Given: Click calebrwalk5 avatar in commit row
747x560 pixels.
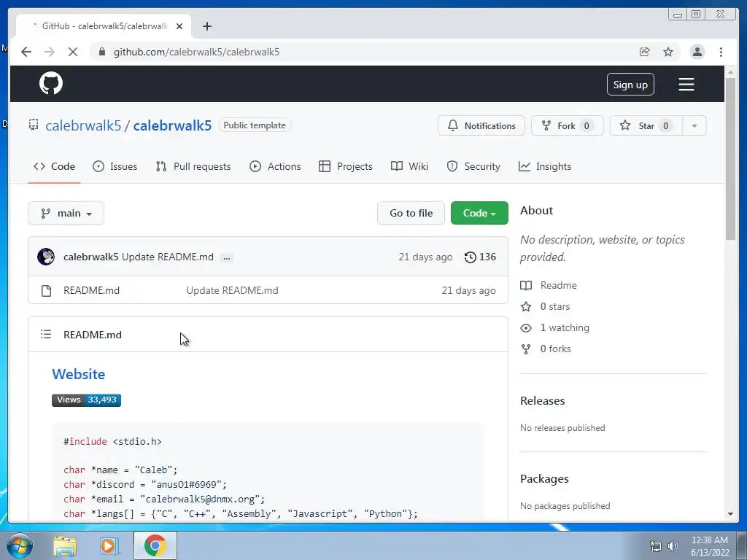Looking at the screenshot, I should click(x=46, y=257).
